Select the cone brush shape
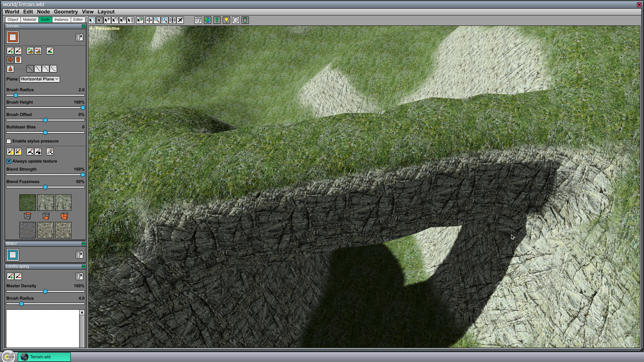Viewport: 644px width, 362px height. (x=10, y=69)
